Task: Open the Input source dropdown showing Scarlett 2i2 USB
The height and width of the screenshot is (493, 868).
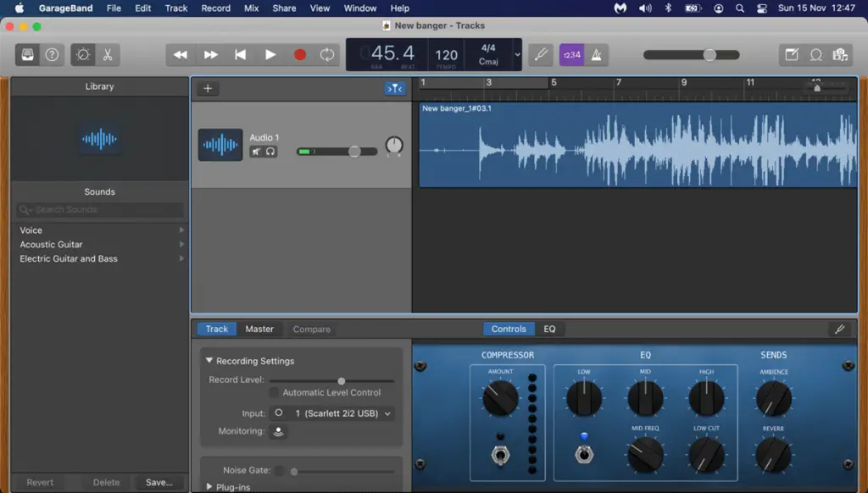Action: click(332, 413)
